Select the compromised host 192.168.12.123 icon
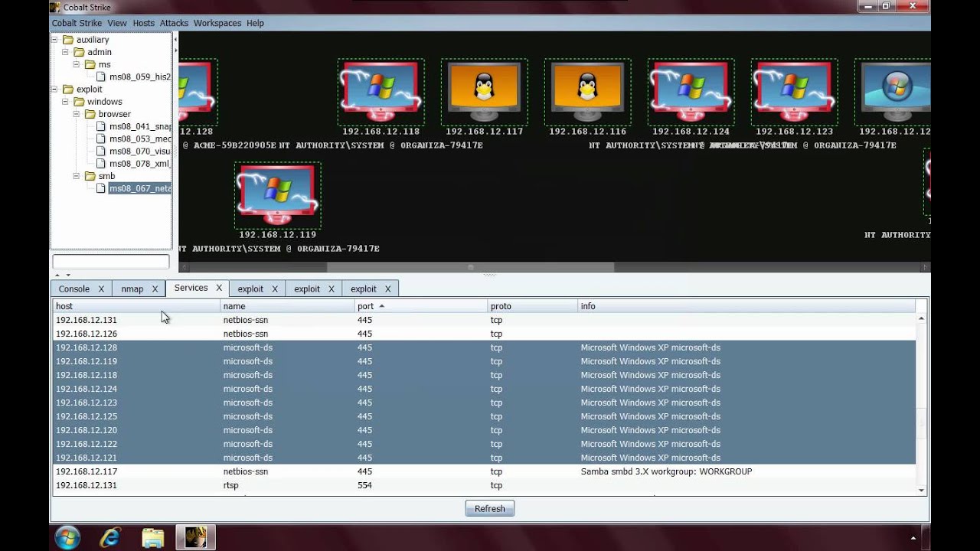This screenshot has height=551, width=980. pyautogui.click(x=794, y=92)
